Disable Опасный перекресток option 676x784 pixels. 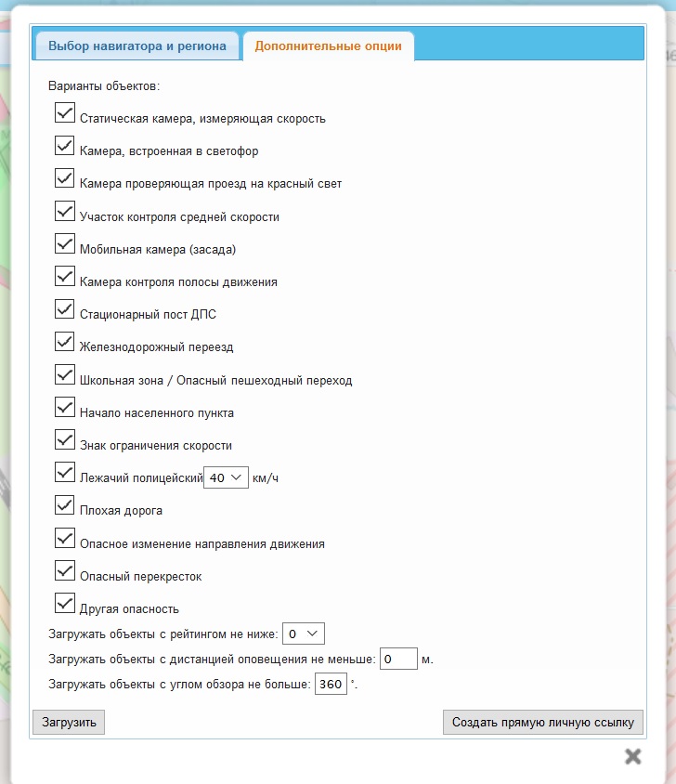(x=65, y=570)
